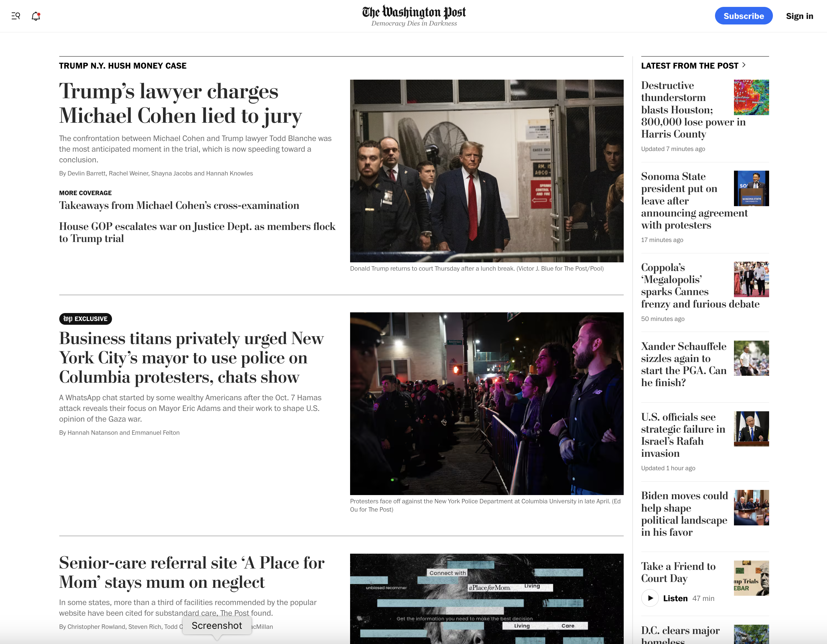Open House GOP escalates war article

pyautogui.click(x=197, y=232)
